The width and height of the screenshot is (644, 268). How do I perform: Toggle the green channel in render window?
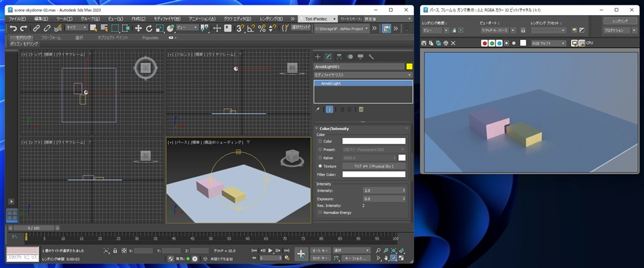coord(492,43)
